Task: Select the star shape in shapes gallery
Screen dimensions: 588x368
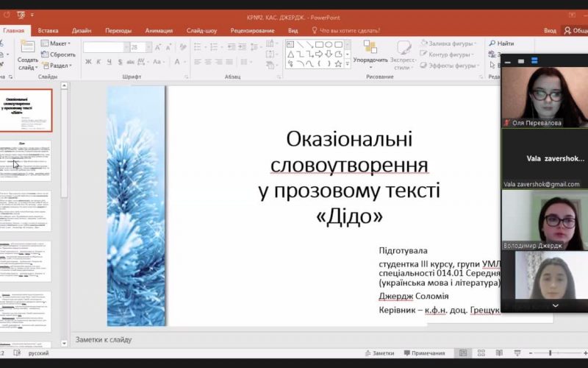Action: coord(337,64)
